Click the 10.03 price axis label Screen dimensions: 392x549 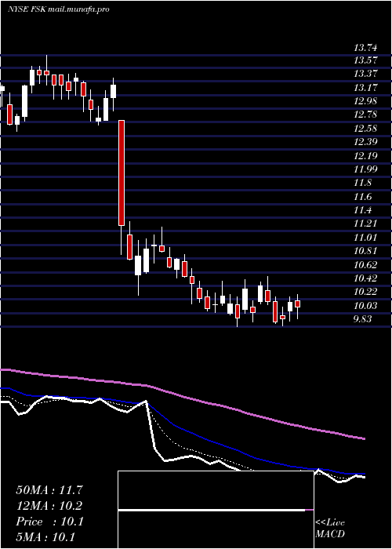pyautogui.click(x=366, y=305)
